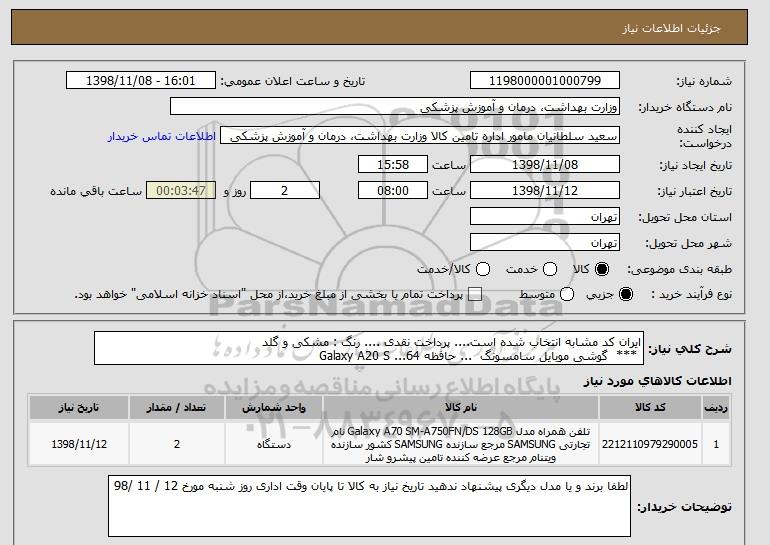770x545 pixels.
Task: Open the اطلاعات تماس خریدار link
Action: click(x=162, y=136)
